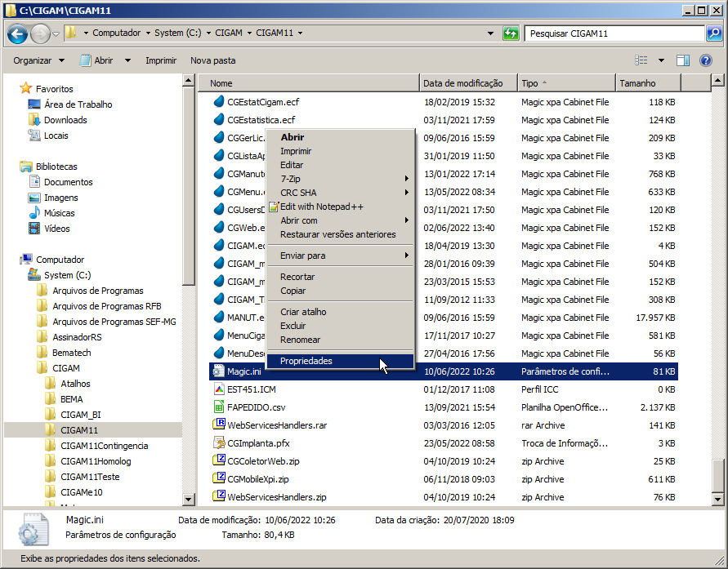Select Edit with Notepad++ menu entry

(342, 207)
